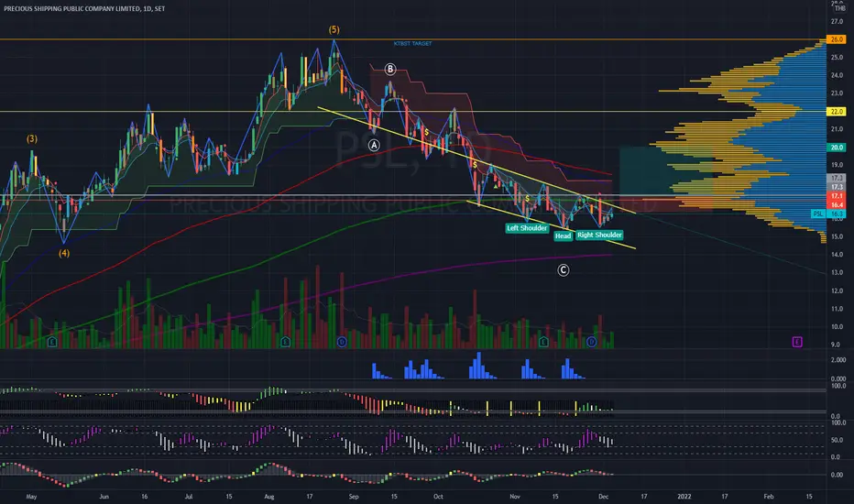Click the yellow 22.0 price label
The width and height of the screenshot is (854, 504).
point(837,111)
